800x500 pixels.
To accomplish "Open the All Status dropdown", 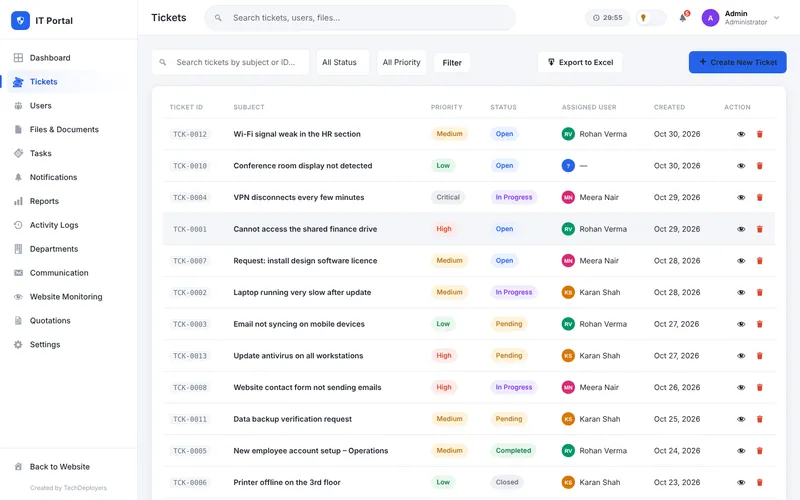I will click(x=342, y=62).
